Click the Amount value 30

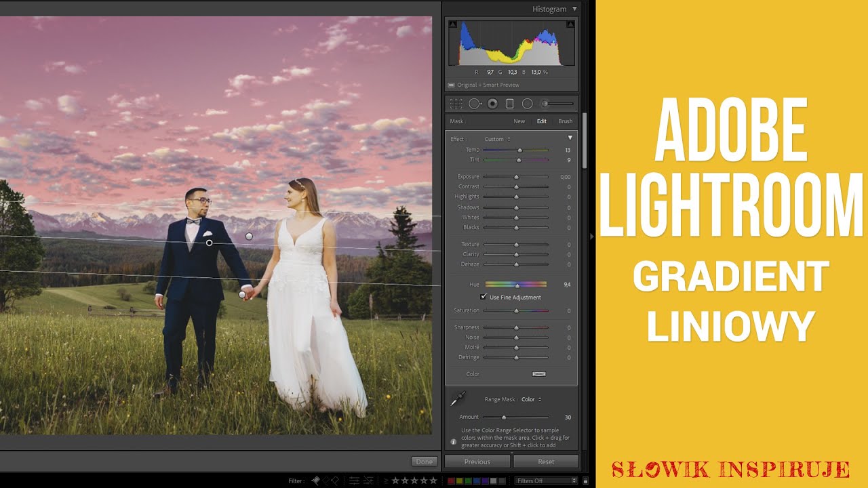(568, 417)
